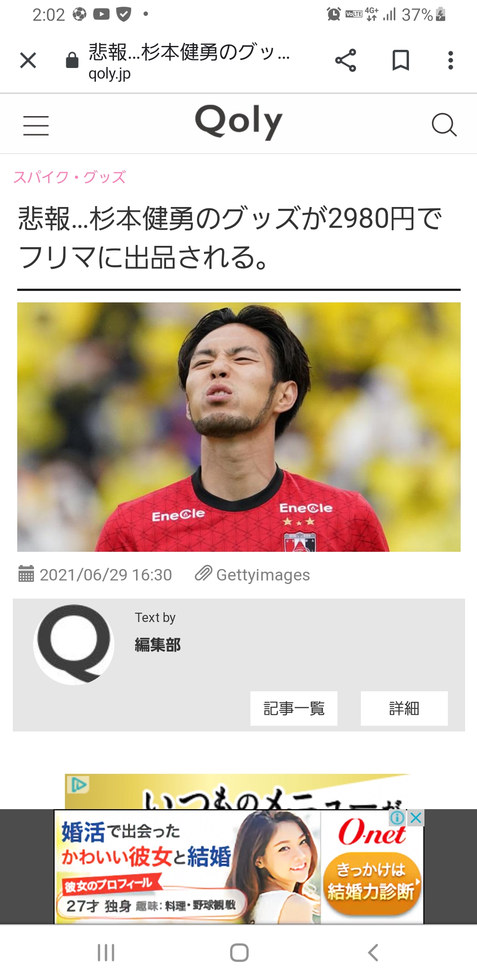Screen dimensions: 477x980
Task: Open the 記事一覧 articles list button
Action: [x=294, y=708]
